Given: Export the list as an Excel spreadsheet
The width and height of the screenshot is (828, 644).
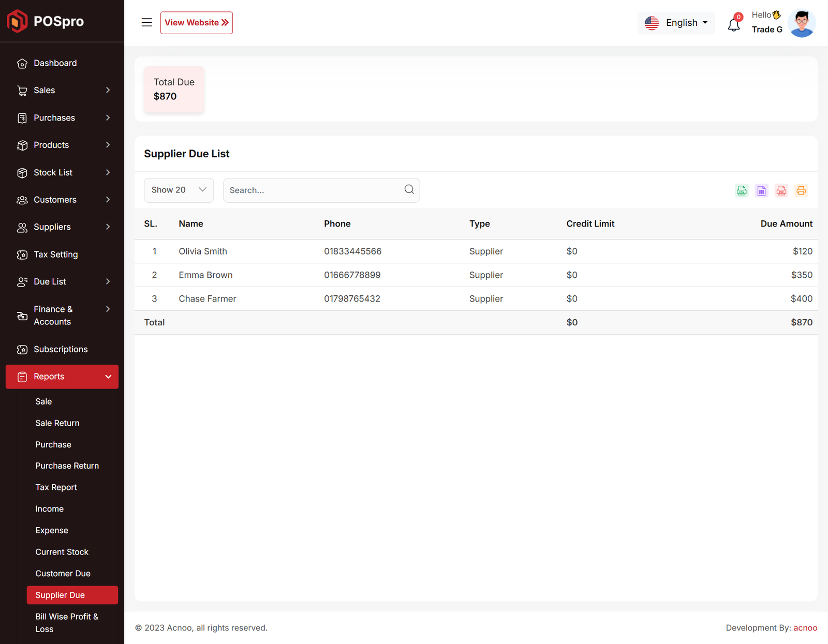Looking at the screenshot, I should (761, 190).
